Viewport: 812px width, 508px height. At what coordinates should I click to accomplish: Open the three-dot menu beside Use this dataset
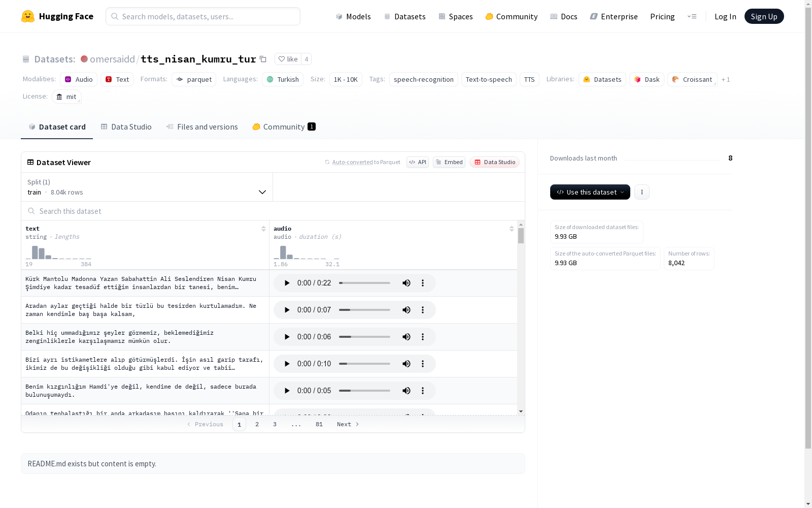pyautogui.click(x=642, y=192)
